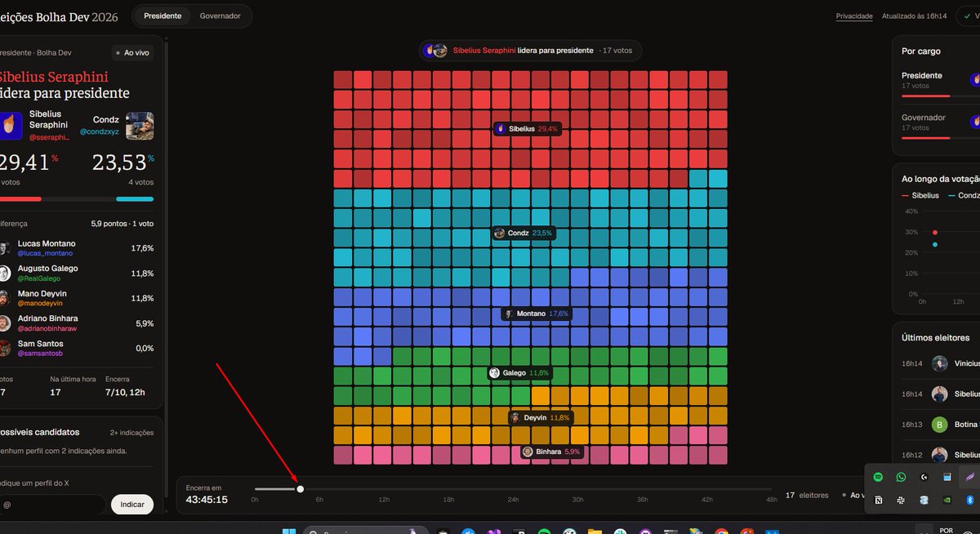Click Mano Deyvin's avatar

tap(5, 298)
